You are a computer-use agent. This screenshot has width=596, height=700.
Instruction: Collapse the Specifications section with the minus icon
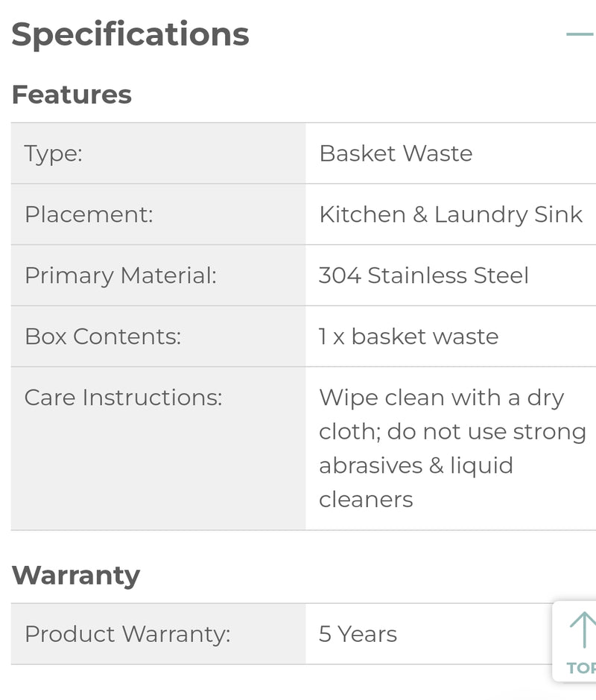tap(580, 34)
